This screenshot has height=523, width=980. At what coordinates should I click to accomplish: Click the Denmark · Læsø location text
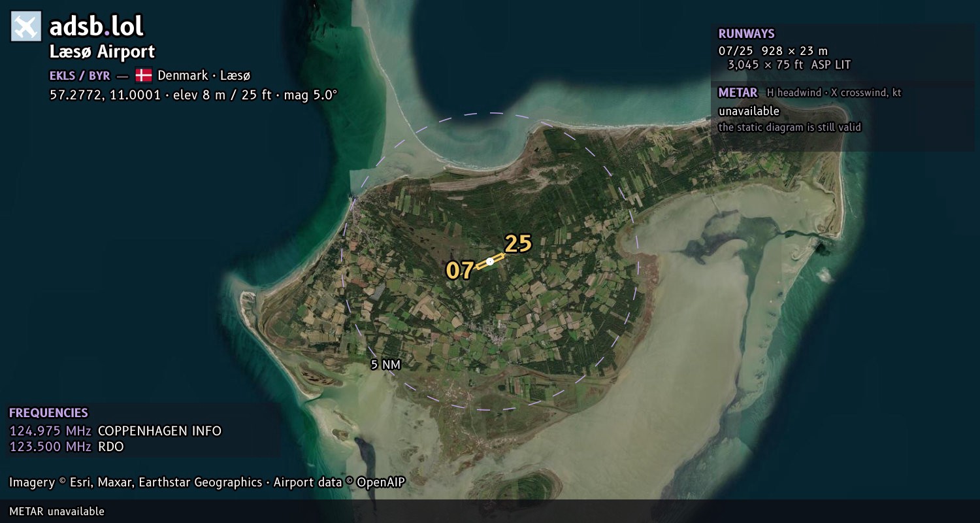(204, 75)
